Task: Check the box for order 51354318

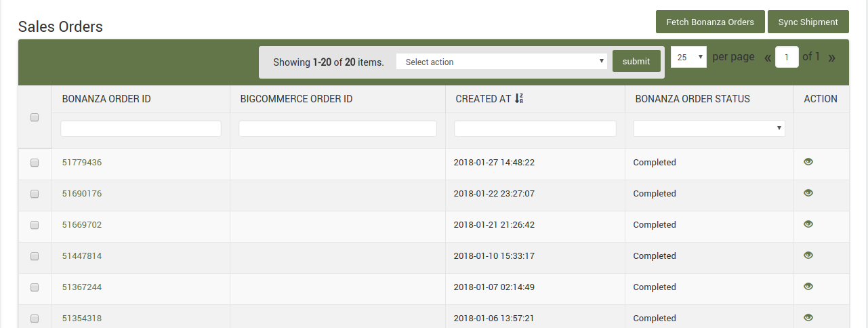Action: point(35,319)
